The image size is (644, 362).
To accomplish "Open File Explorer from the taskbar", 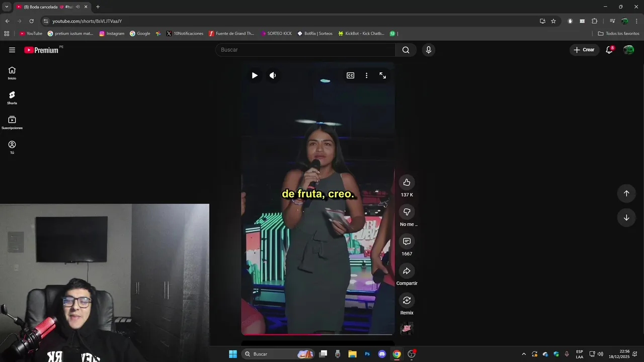I will 352,354.
